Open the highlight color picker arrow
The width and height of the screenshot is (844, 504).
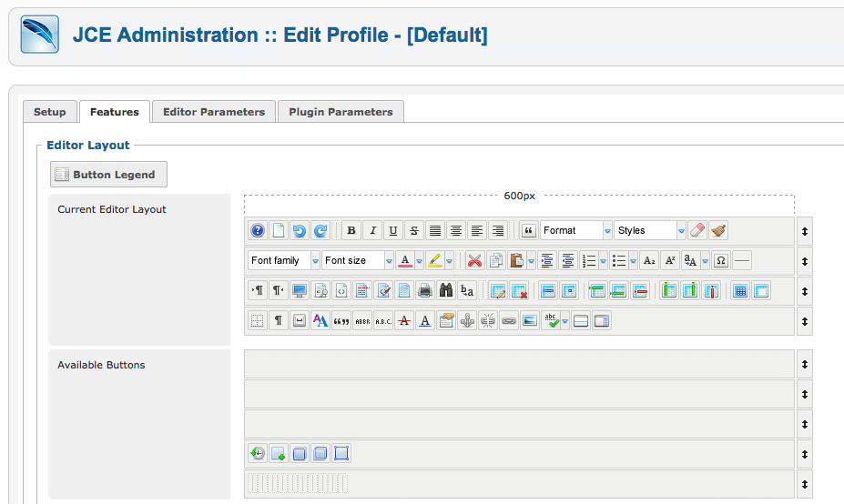tap(450, 261)
